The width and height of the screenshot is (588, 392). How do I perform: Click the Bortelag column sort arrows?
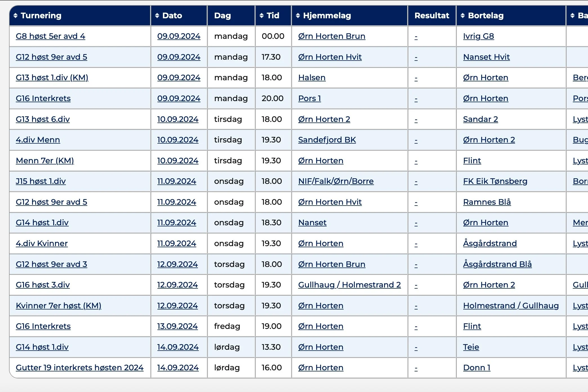tap(463, 15)
